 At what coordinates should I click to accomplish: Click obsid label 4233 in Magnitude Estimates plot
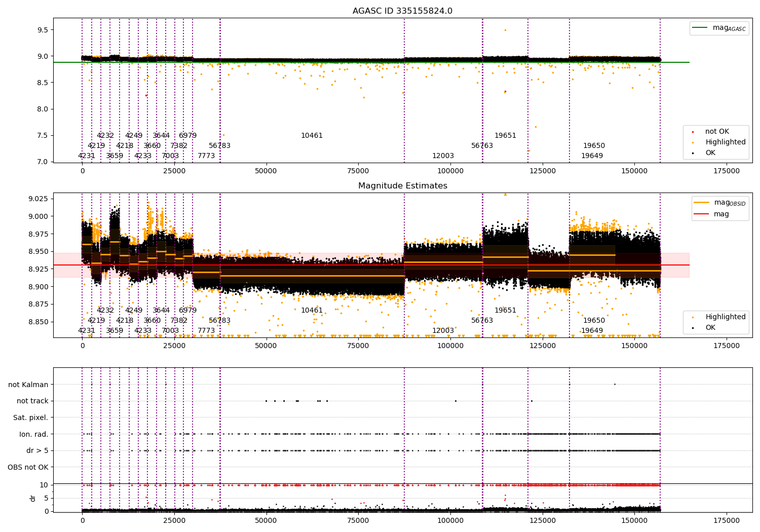point(143,331)
